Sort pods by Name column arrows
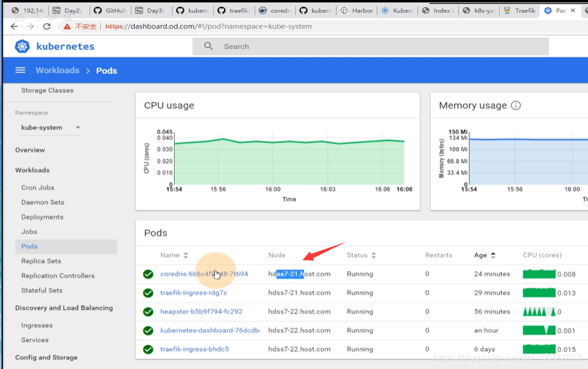Screen dimensions: 588x369 (186, 255)
